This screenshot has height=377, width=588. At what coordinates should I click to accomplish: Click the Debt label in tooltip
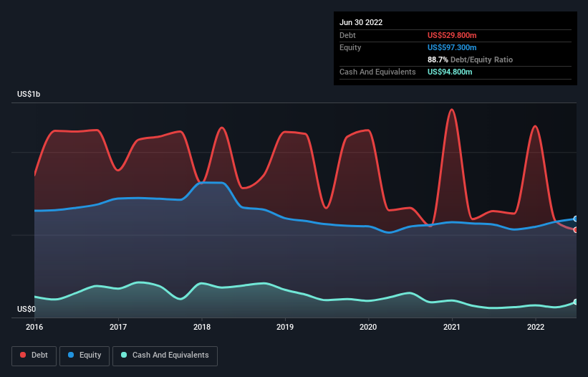tap(347, 35)
